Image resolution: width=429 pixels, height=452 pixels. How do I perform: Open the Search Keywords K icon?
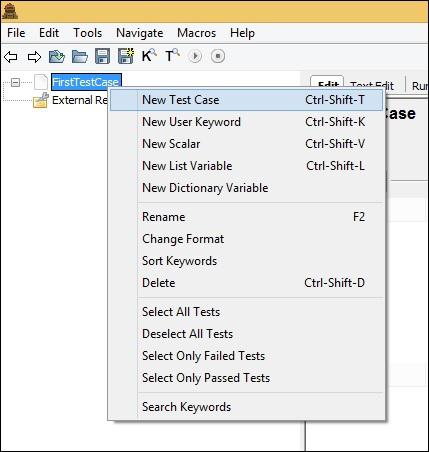point(149,56)
